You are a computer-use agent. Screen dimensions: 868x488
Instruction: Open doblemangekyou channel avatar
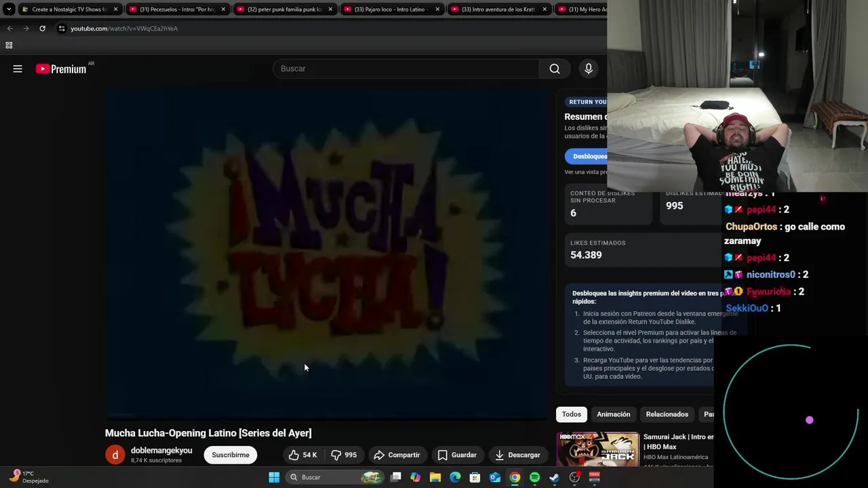point(115,455)
